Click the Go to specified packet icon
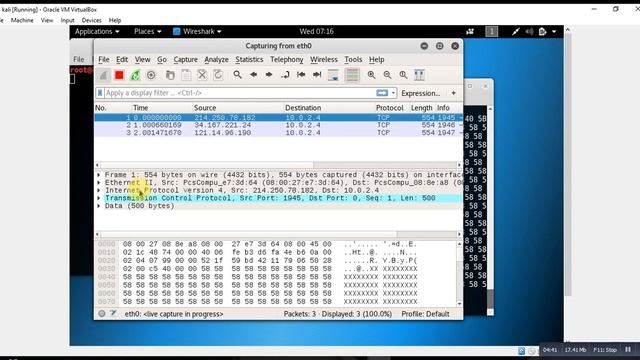Screen dimensions: 640x360 285,75
